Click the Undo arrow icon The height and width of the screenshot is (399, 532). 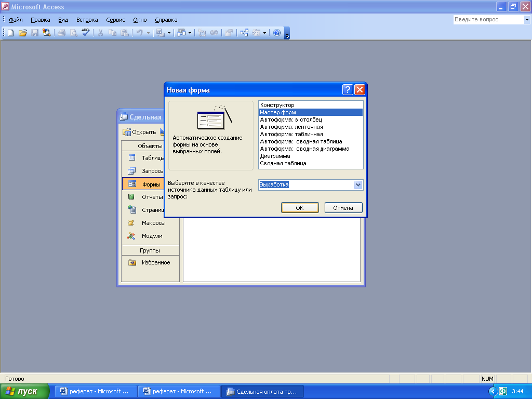pos(139,33)
